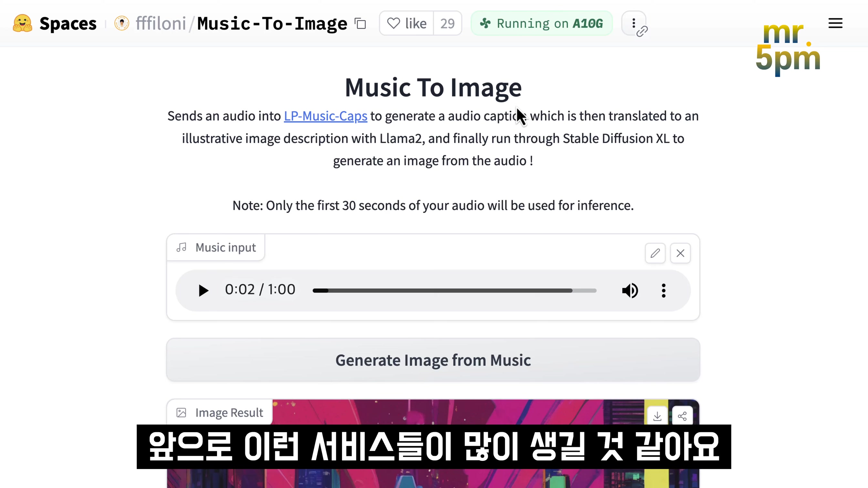This screenshot has width=868, height=488.
Task: Edit the audio with the pencil icon
Action: tap(655, 253)
